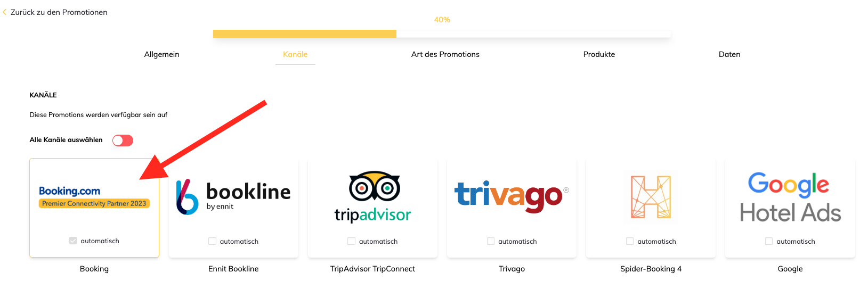
Task: Check automatisch box for Google
Action: click(x=769, y=241)
